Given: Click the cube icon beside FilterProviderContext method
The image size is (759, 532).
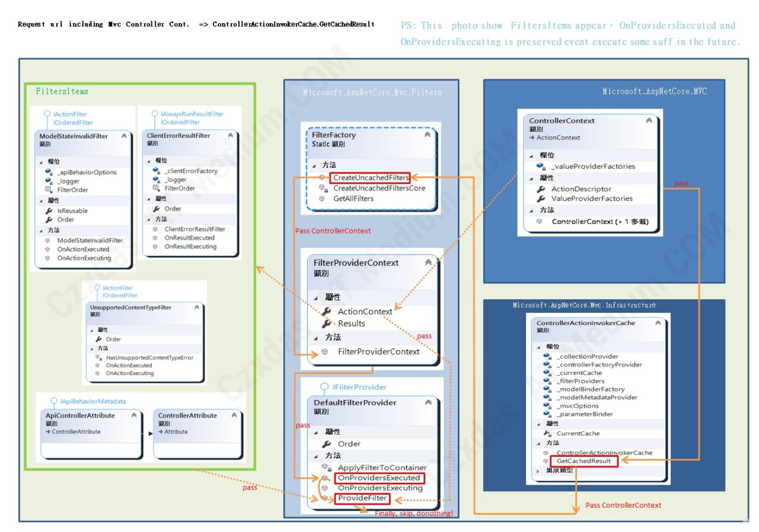Looking at the screenshot, I should 325,352.
